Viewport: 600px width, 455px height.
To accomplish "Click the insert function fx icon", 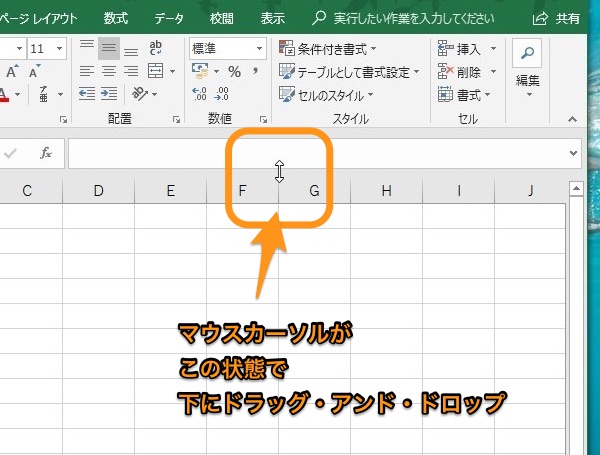I will (45, 153).
